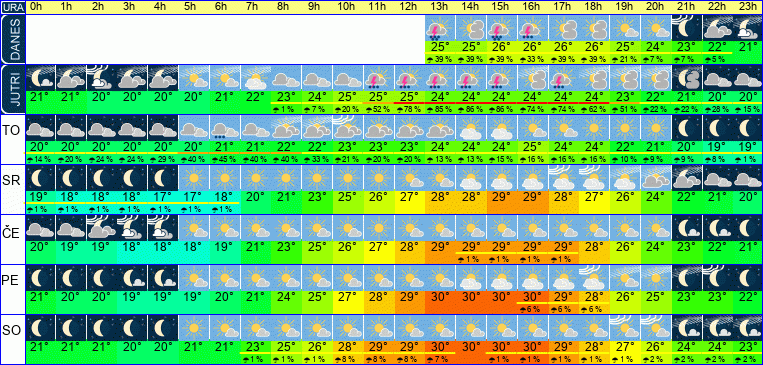Click the 12h column header
Screen dimensions: 763x365
point(409,7)
